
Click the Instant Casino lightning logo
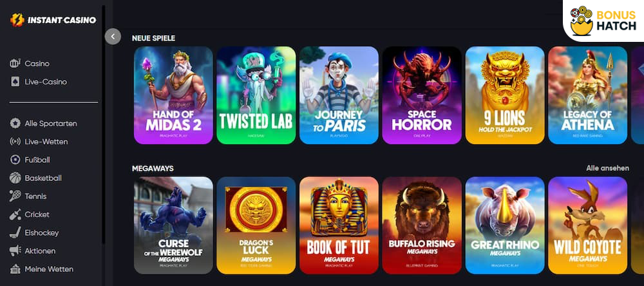pos(17,20)
